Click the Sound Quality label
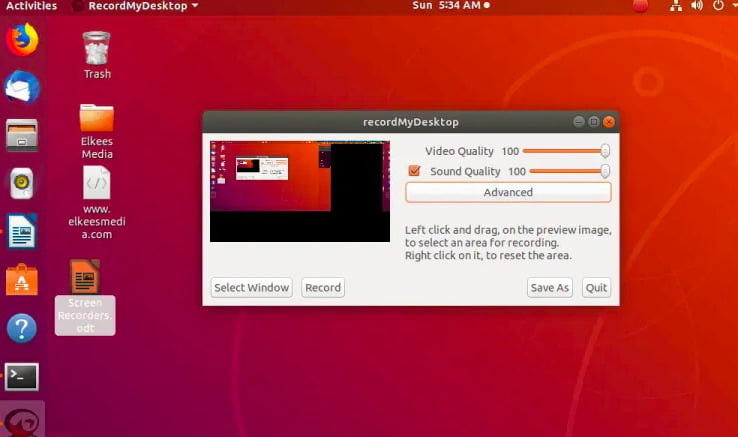The image size is (738, 437). click(465, 171)
